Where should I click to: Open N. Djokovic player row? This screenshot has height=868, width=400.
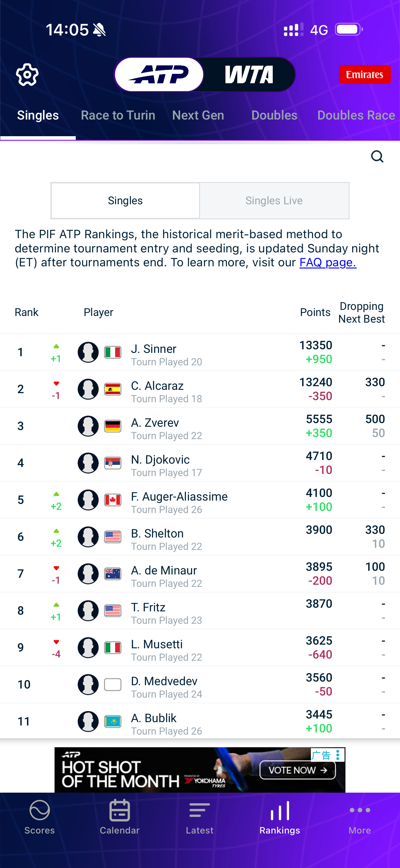[x=200, y=463]
